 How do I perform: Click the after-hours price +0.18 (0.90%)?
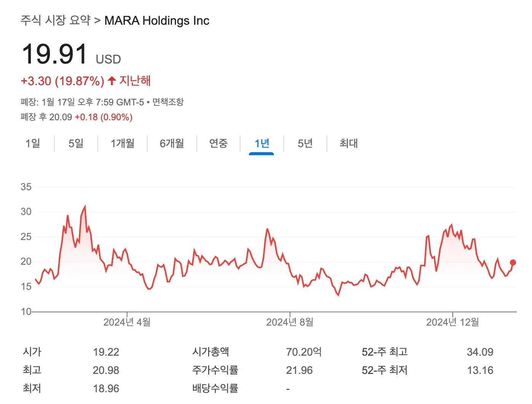(104, 117)
